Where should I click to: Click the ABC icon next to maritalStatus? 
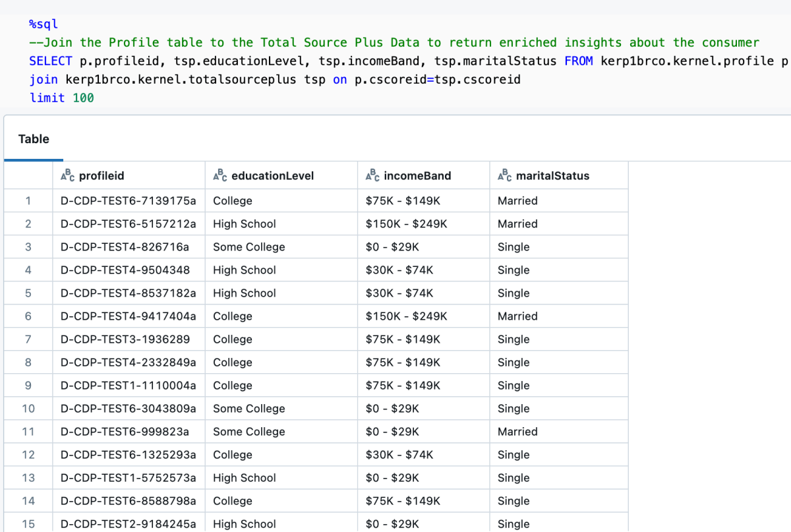504,175
